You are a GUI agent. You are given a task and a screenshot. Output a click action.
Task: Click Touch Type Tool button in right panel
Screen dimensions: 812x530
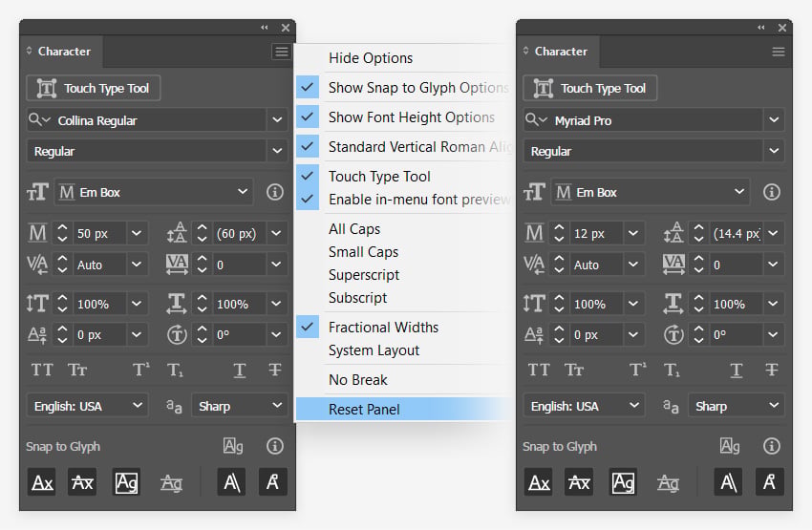click(589, 88)
